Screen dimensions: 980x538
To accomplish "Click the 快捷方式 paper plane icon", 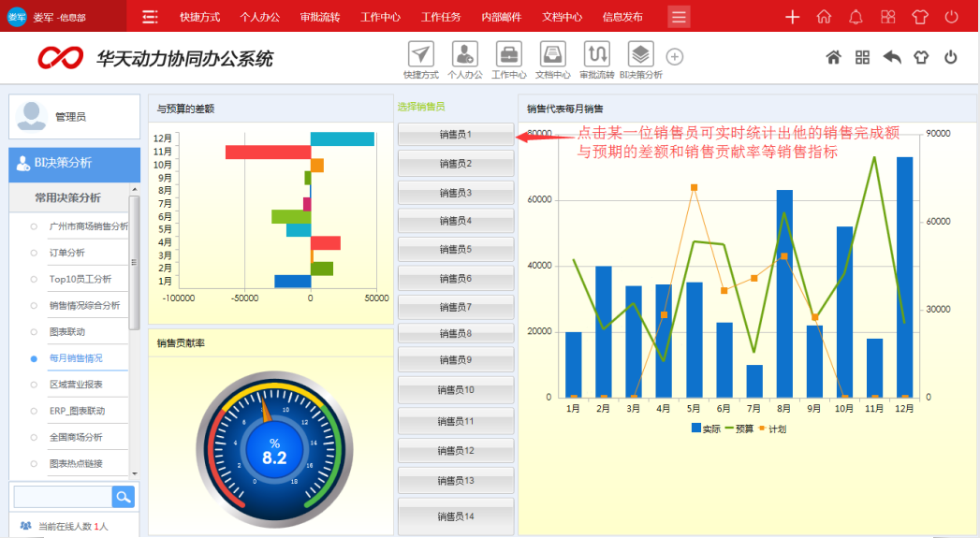I will [x=421, y=54].
